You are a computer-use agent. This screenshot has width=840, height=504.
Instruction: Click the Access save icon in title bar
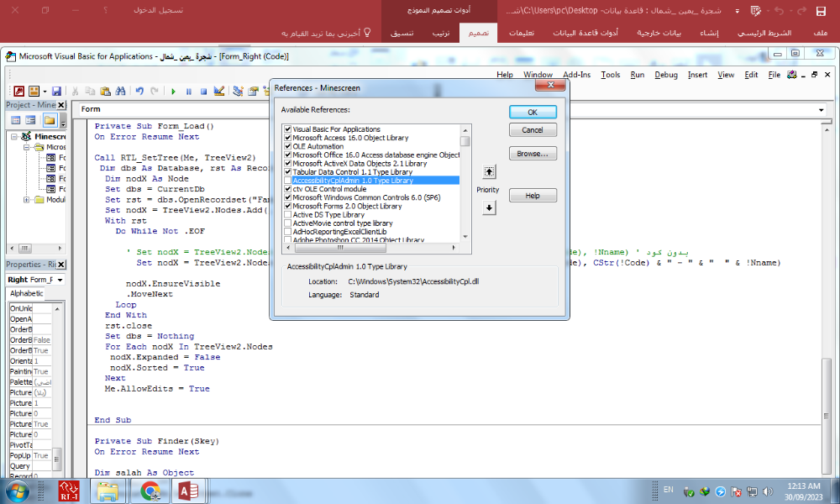pyautogui.click(x=821, y=11)
